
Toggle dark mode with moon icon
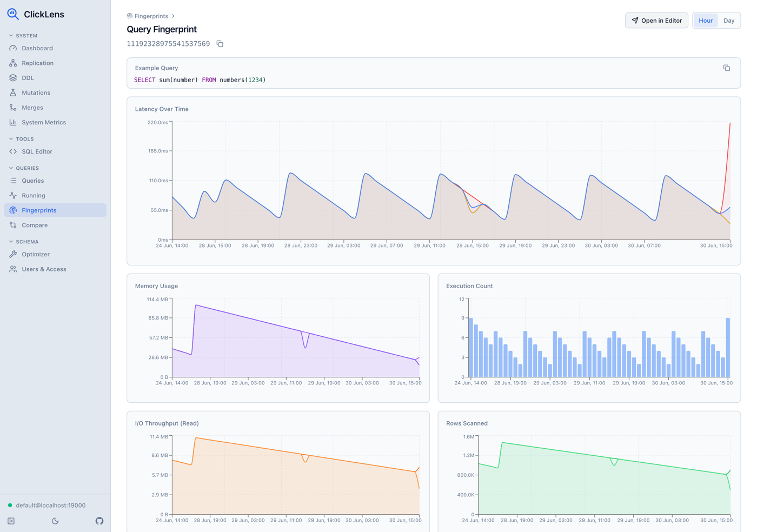pos(55,521)
